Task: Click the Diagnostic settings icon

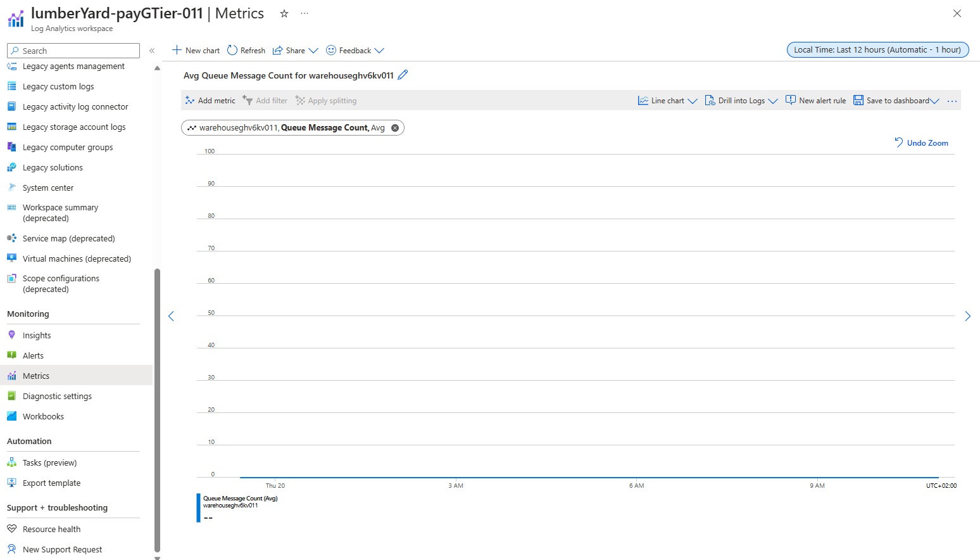Action: tap(11, 397)
